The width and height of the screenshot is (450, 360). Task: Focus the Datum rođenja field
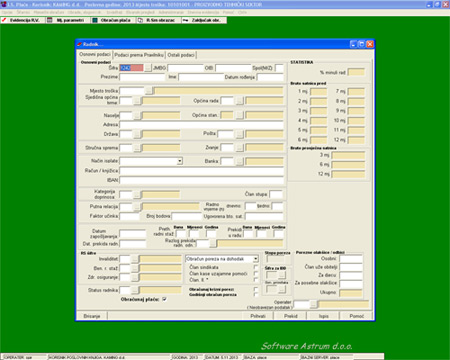pos(270,77)
